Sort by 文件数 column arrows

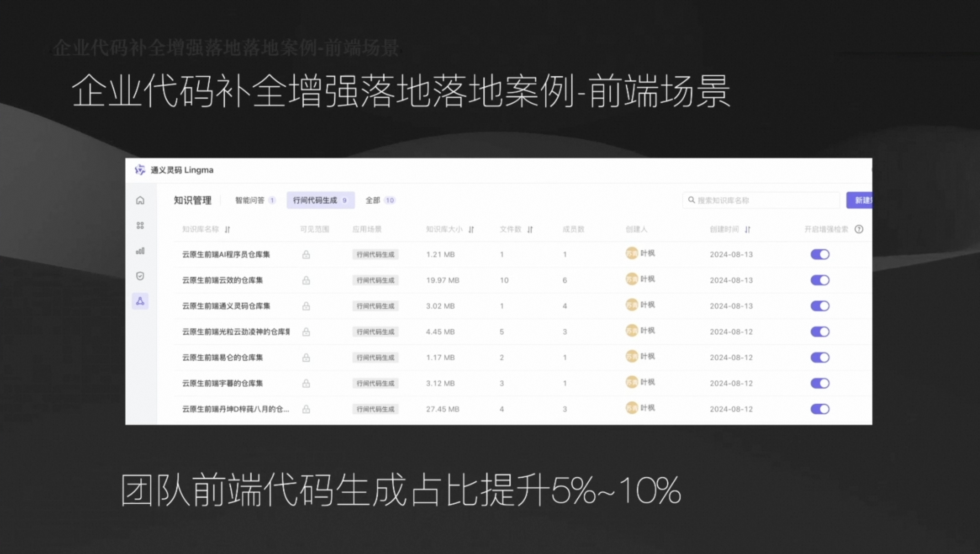pyautogui.click(x=530, y=229)
